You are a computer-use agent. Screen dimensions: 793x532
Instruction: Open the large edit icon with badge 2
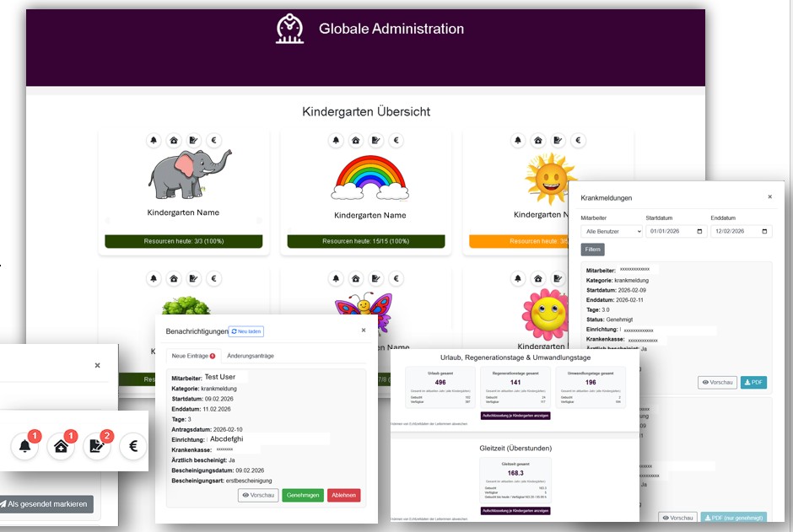click(x=98, y=445)
